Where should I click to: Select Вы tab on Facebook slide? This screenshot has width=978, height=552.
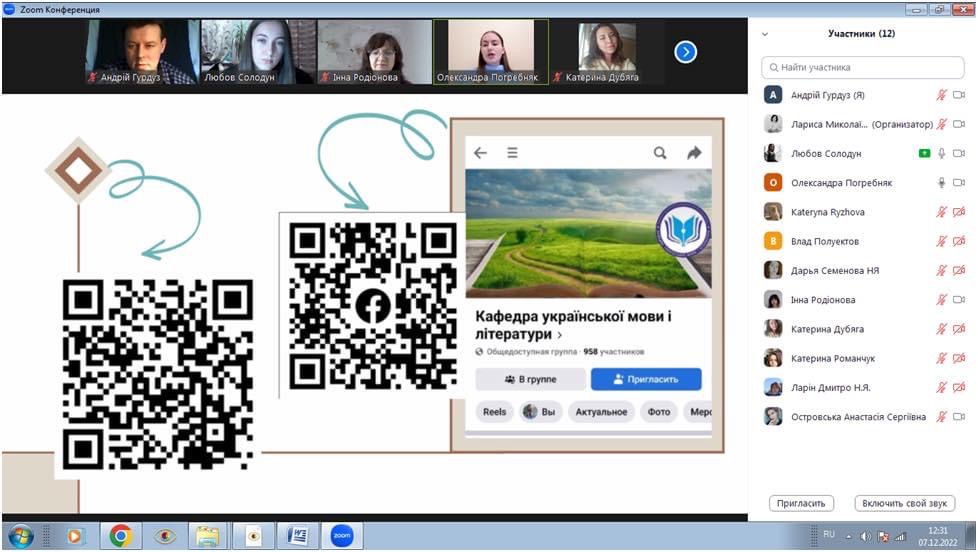point(540,412)
